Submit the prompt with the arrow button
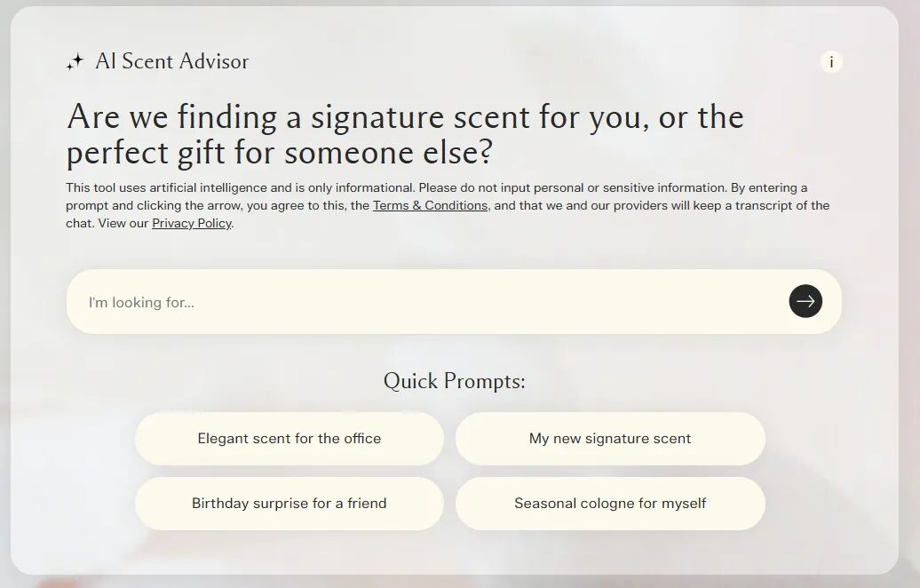920x588 pixels. [x=805, y=301]
